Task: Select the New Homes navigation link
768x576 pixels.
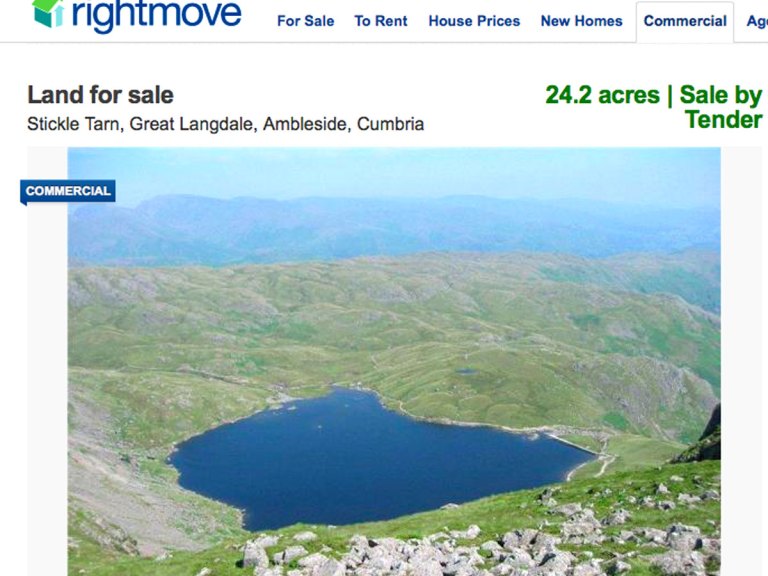Action: tap(581, 21)
